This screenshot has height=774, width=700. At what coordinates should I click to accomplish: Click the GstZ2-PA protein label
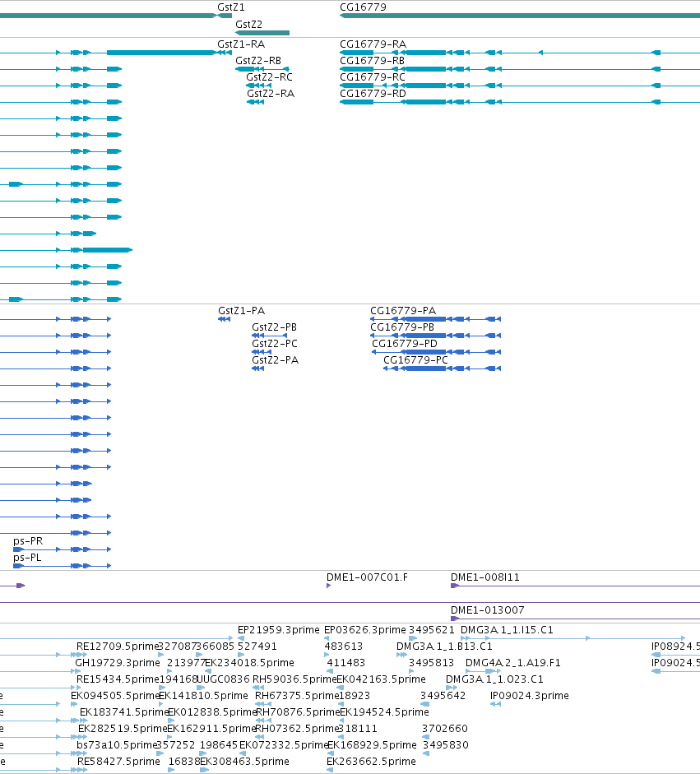pyautogui.click(x=276, y=360)
